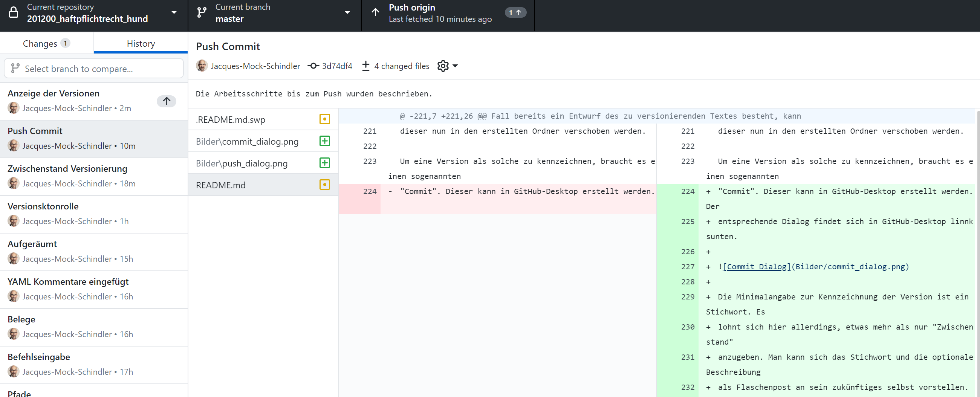Click the push up-arrow icon
Image resolution: width=980 pixels, height=397 pixels.
[375, 12]
